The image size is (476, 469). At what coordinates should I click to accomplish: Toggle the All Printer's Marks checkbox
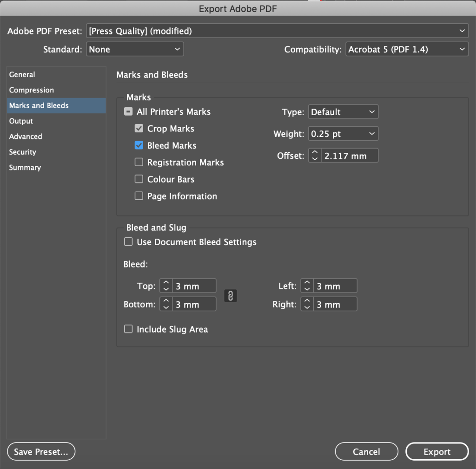pyautogui.click(x=128, y=112)
